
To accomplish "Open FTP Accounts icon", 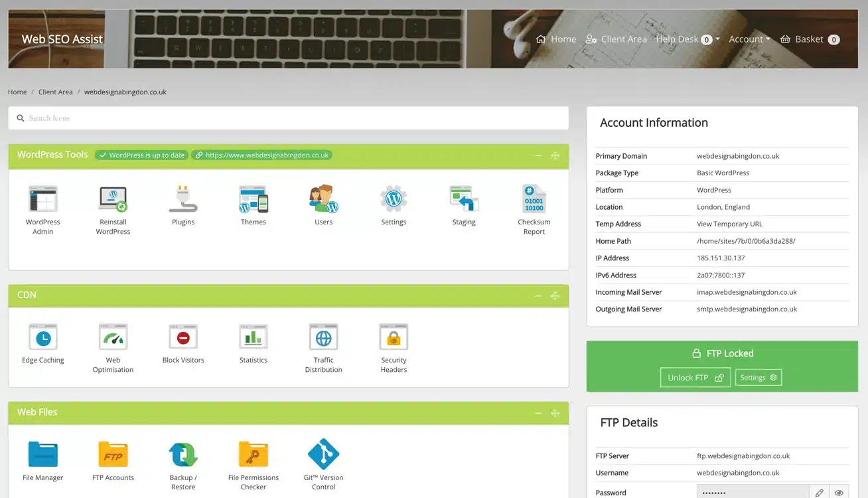I will (x=113, y=454).
